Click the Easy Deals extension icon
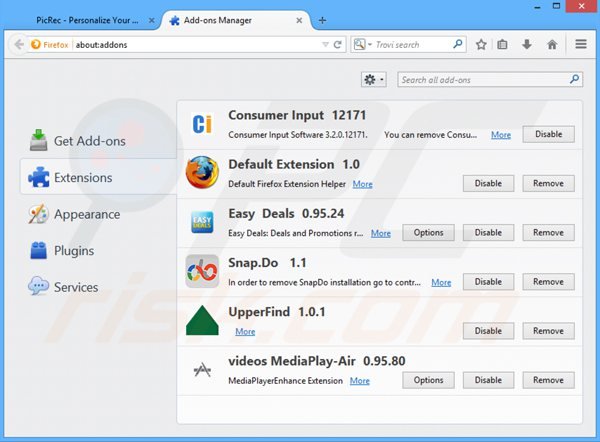Image resolution: width=600 pixels, height=442 pixels. click(202, 222)
